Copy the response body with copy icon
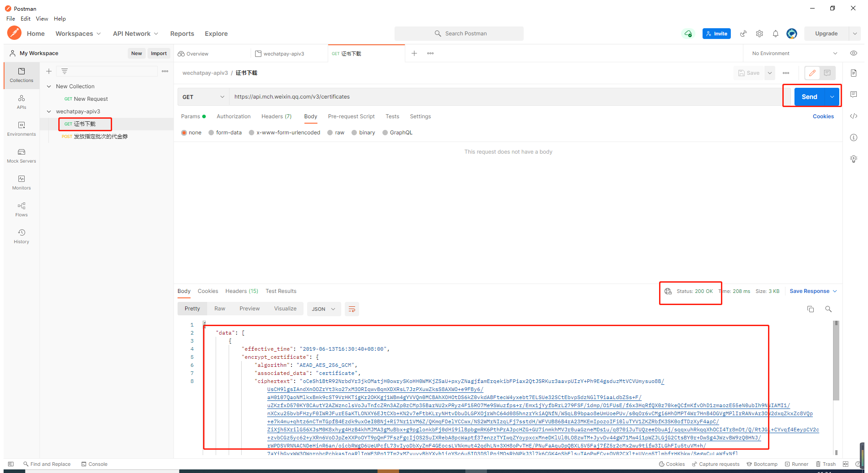This screenshot has height=473, width=868. pyautogui.click(x=811, y=309)
